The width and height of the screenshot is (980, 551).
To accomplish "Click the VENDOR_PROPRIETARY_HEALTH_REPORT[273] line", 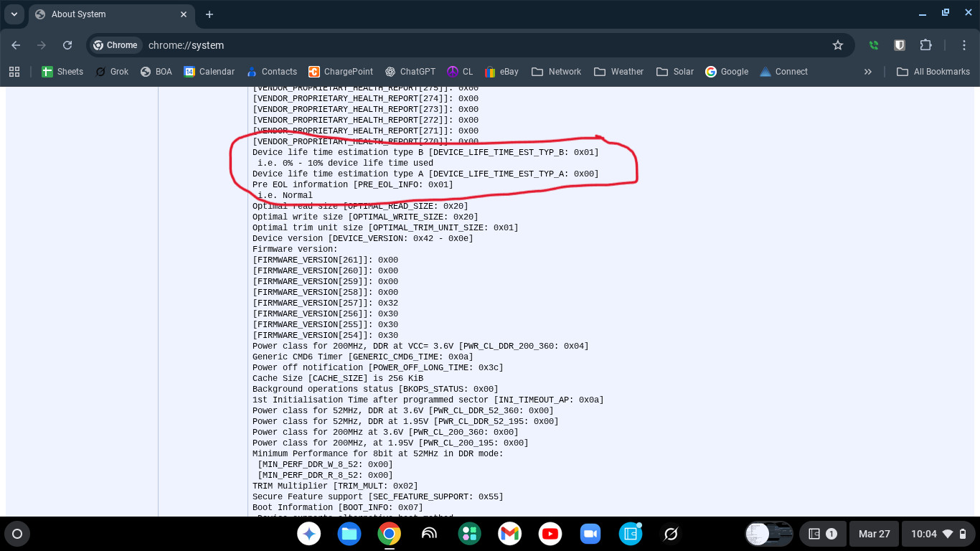I will pos(365,109).
